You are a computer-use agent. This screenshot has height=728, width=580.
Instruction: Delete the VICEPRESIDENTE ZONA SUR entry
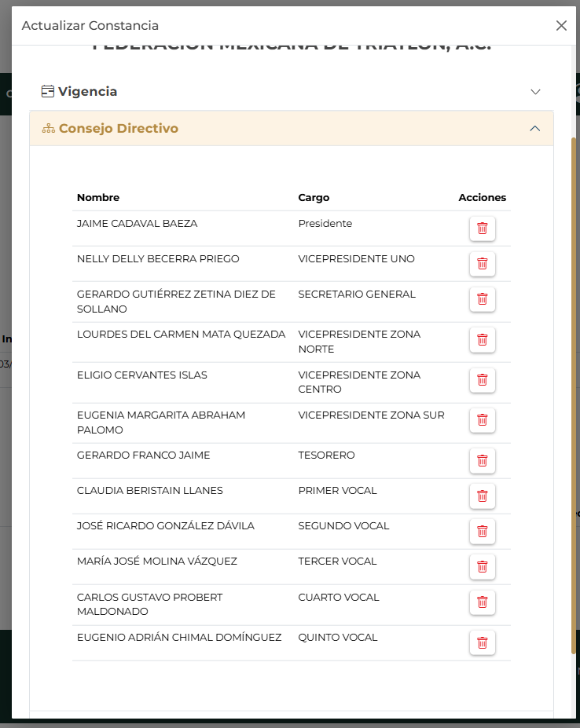[483, 420]
